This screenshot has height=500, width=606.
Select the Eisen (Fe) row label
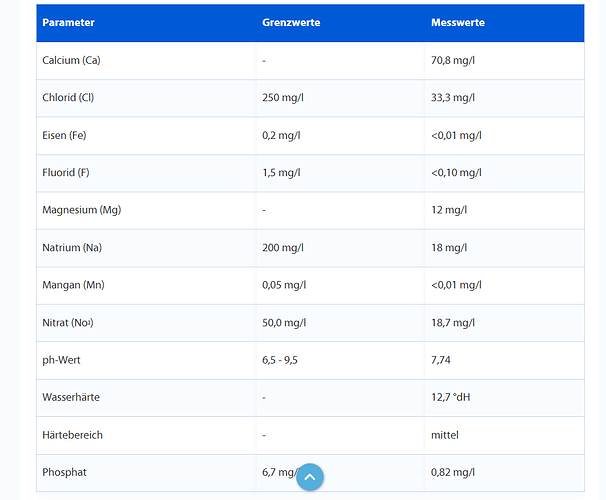(64, 135)
